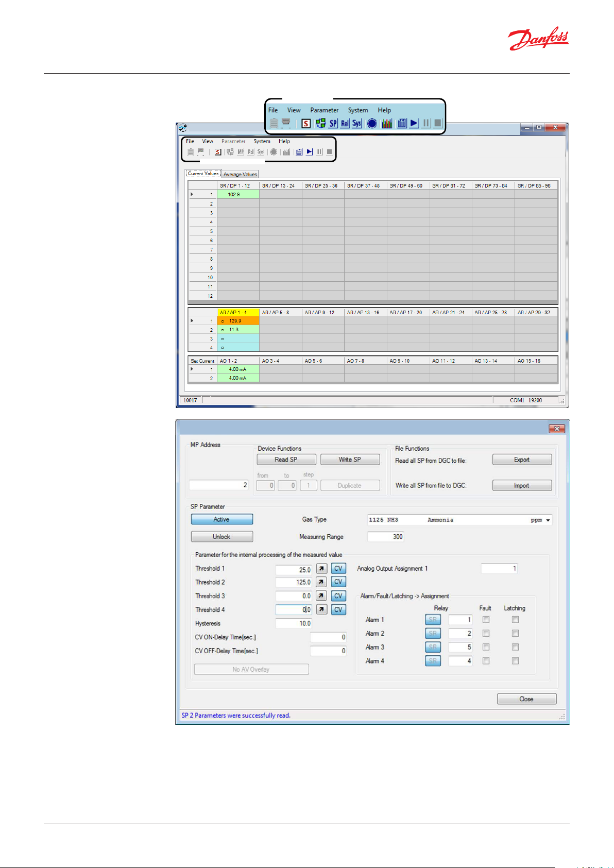This screenshot has width=614, height=868.
Task: Click the CV button for Threshold 4
Action: click(338, 609)
